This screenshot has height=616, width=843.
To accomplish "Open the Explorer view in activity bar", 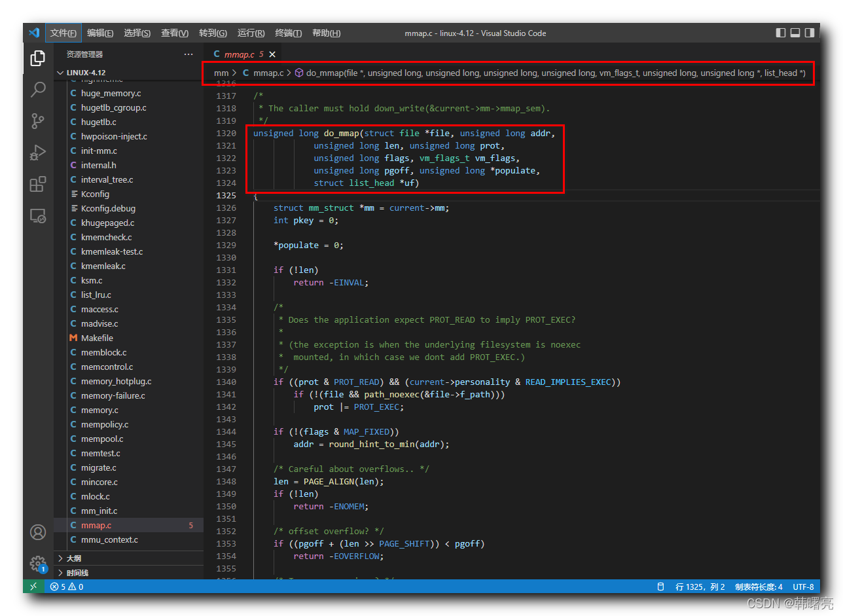I will pos(38,58).
